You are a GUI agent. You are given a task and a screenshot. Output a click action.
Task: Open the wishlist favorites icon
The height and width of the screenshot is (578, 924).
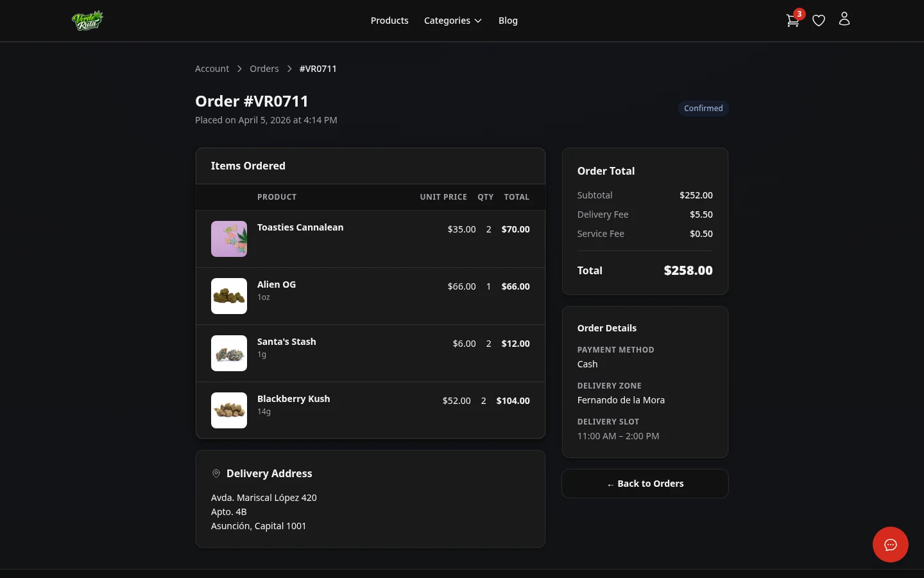pos(819,20)
